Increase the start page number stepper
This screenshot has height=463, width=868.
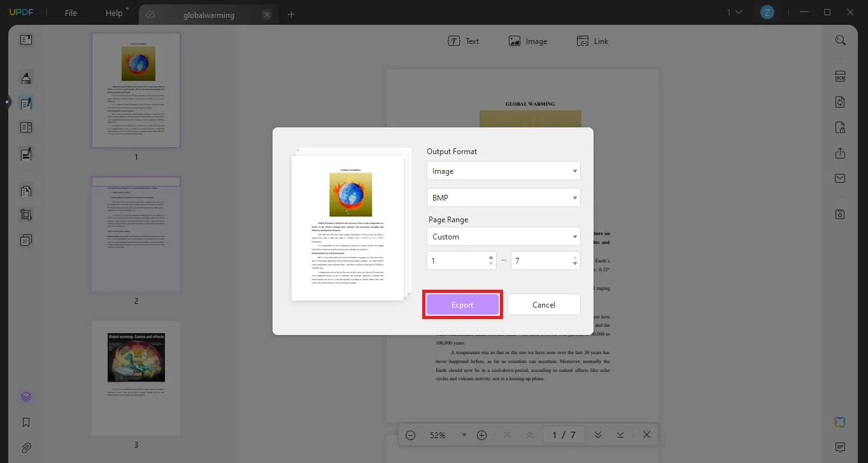point(490,257)
